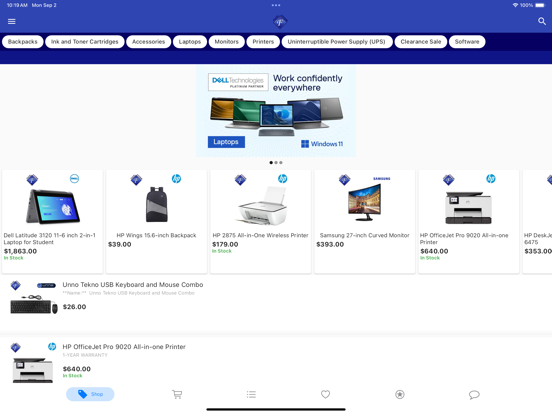Open HP OfficeJet Pro 9020 card image
This screenshot has width=552, height=414.
tap(468, 208)
